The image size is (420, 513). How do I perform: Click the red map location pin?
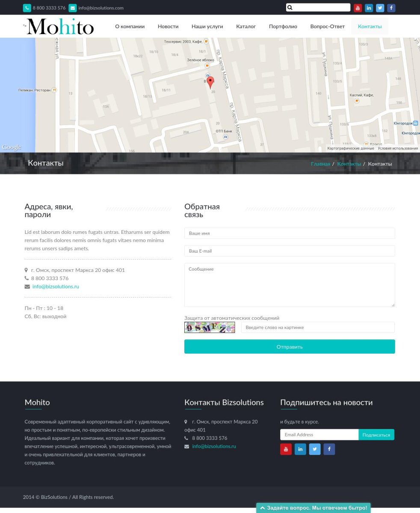[210, 83]
